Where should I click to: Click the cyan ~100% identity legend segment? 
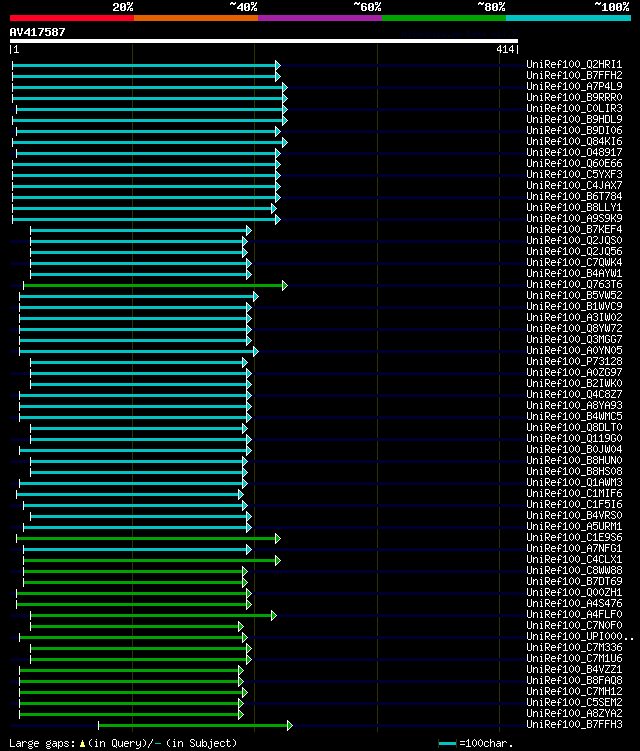click(x=568, y=18)
